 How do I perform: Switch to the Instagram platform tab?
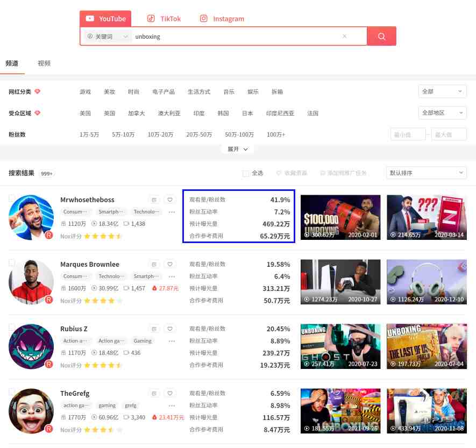point(222,18)
